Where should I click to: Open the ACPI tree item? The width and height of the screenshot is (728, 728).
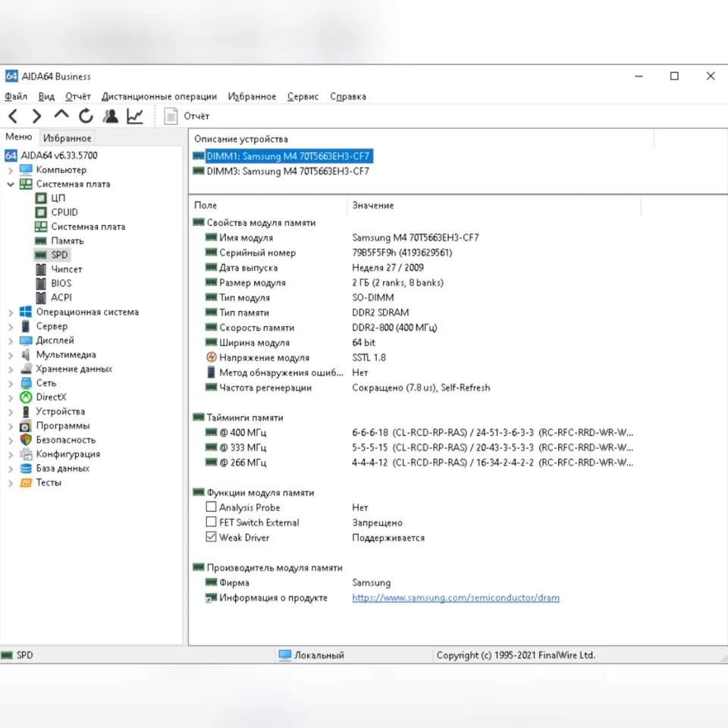(x=61, y=297)
